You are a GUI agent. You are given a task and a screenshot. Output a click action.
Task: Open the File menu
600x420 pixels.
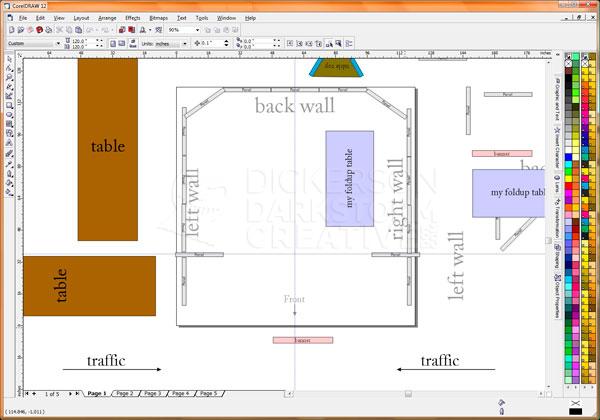[x=23, y=18]
